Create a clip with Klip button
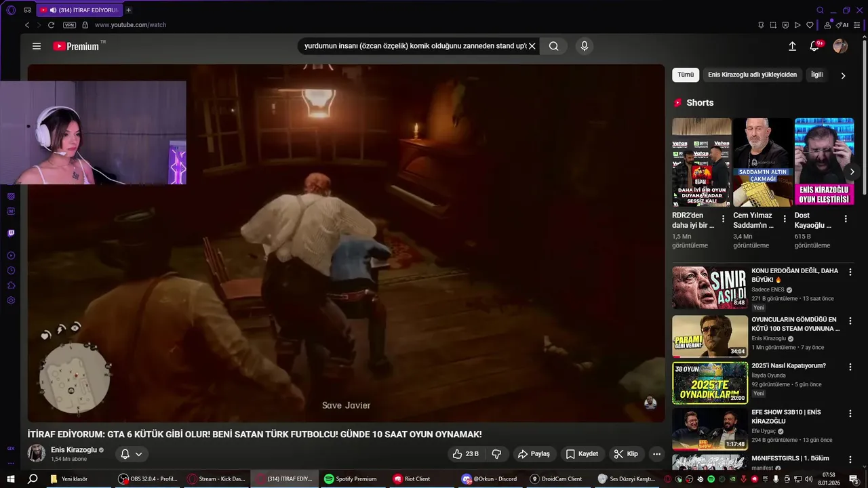This screenshot has width=868, height=488. pos(626,454)
